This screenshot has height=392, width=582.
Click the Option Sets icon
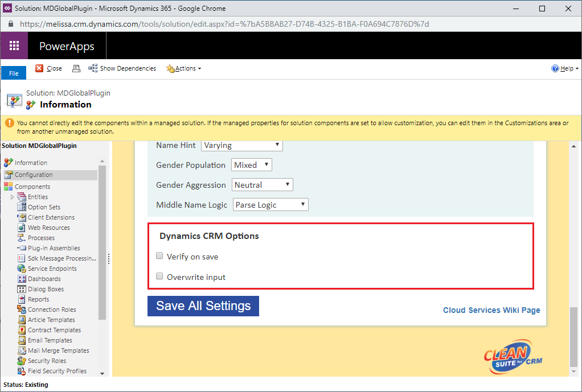coord(22,207)
